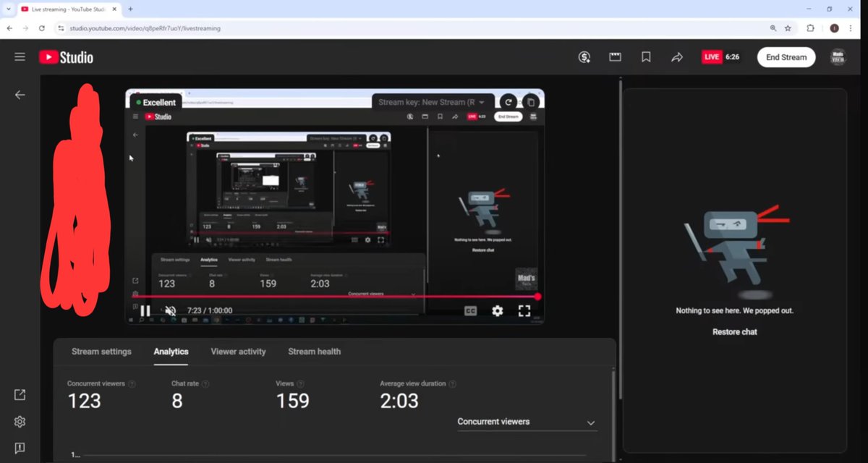Open the preview player settings gear
Screen dimensions: 868x463
(498, 311)
